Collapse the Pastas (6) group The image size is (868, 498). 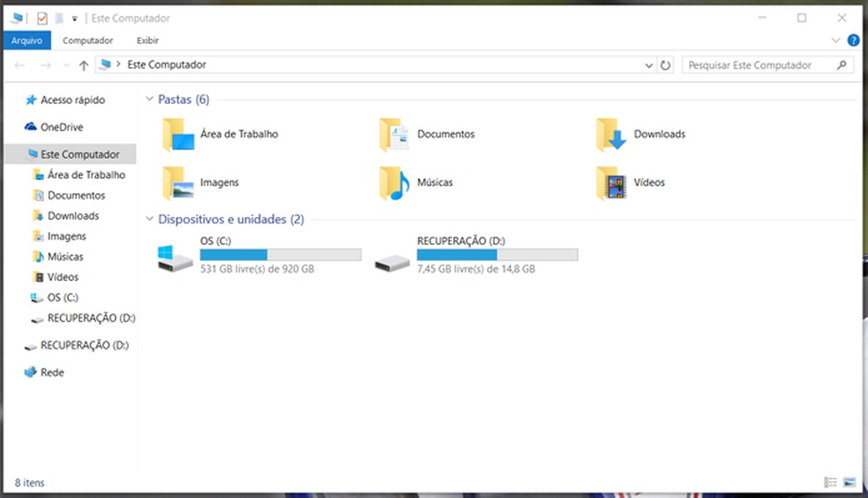tap(149, 99)
